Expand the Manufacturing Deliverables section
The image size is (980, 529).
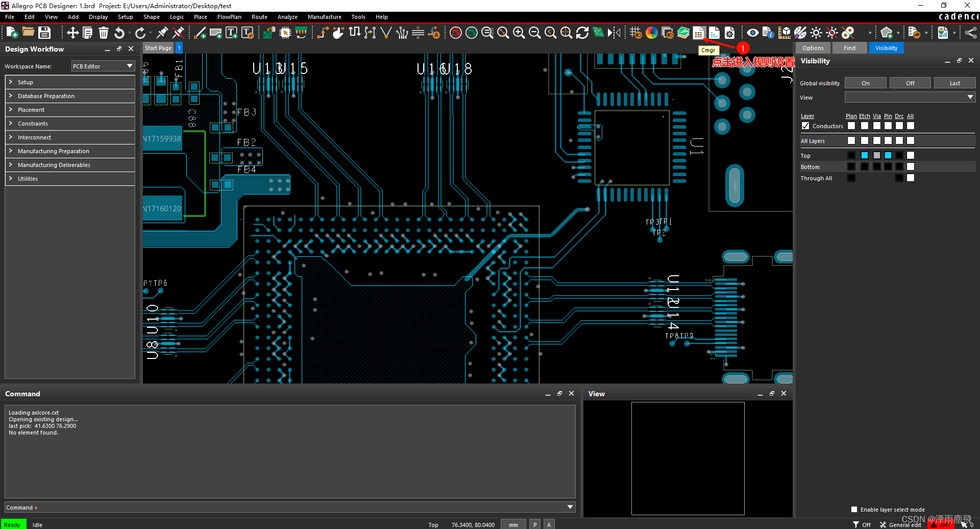click(x=70, y=165)
